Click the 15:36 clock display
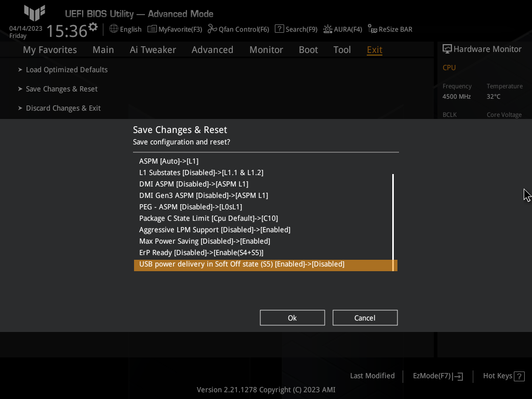This screenshot has width=532, height=399. pos(67,31)
